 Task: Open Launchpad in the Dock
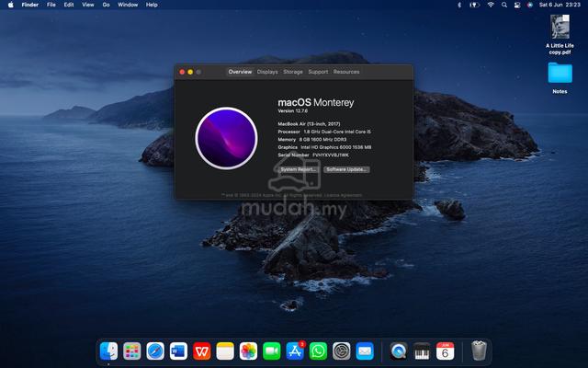pos(132,351)
